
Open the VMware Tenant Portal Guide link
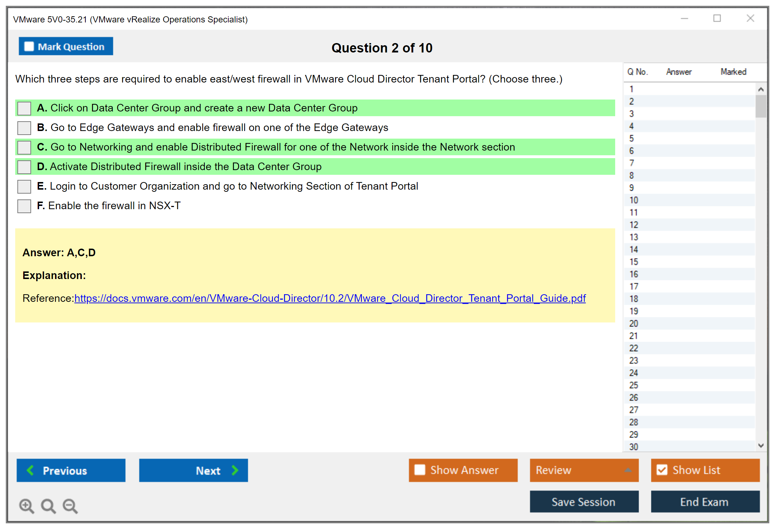pos(330,298)
